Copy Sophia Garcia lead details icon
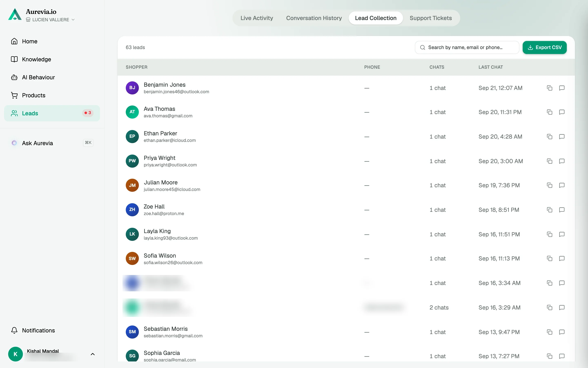Viewport: 588px width, 368px height. [x=549, y=356]
